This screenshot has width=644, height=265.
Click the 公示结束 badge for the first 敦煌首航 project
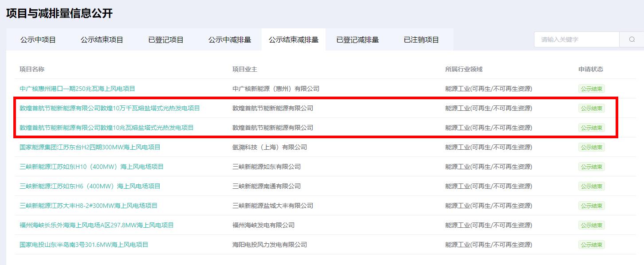point(591,108)
